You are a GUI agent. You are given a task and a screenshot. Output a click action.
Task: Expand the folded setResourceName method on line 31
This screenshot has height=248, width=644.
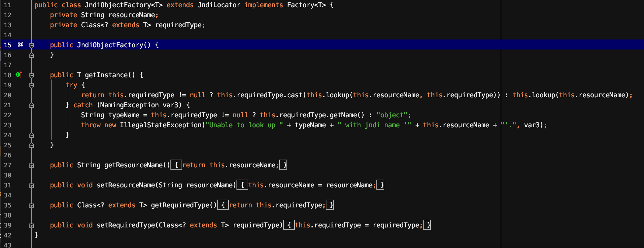coord(32,186)
